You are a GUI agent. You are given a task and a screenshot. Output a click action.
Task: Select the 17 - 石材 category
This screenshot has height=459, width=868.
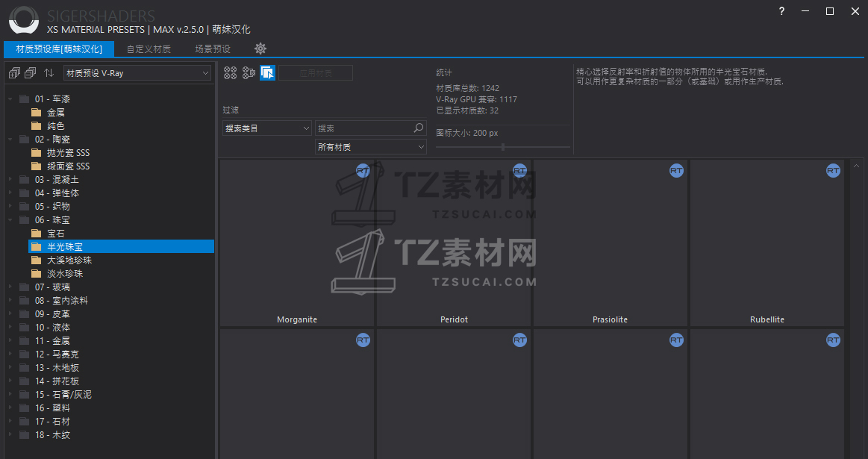[x=52, y=422]
